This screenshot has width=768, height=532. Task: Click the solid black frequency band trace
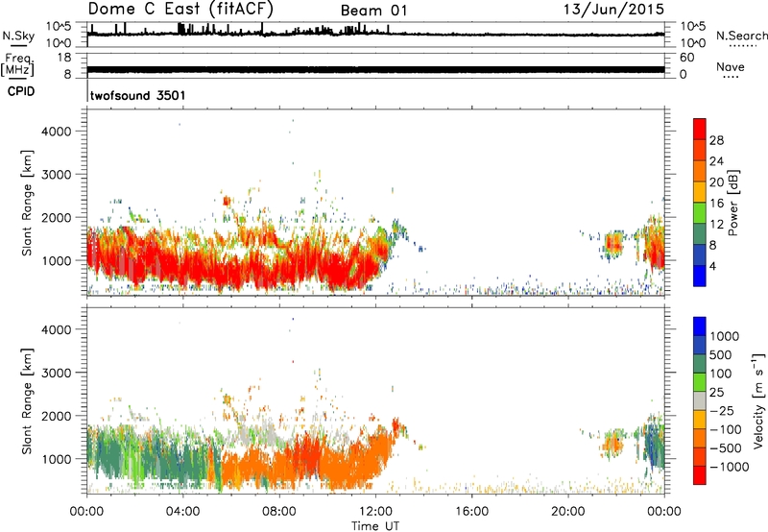tap(375, 69)
